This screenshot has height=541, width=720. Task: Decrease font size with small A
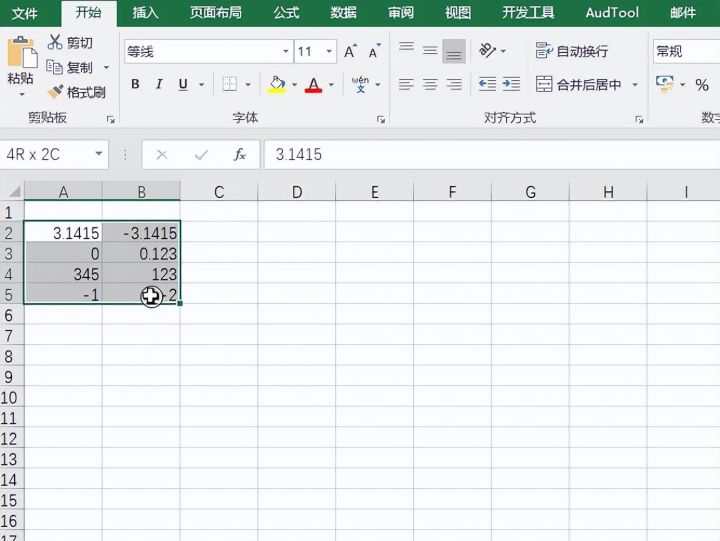[x=374, y=51]
